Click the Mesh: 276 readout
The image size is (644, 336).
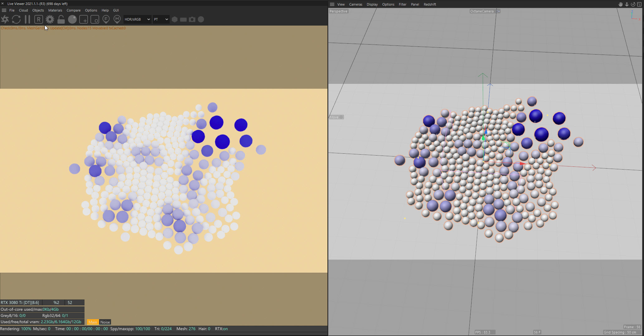[x=186, y=329]
